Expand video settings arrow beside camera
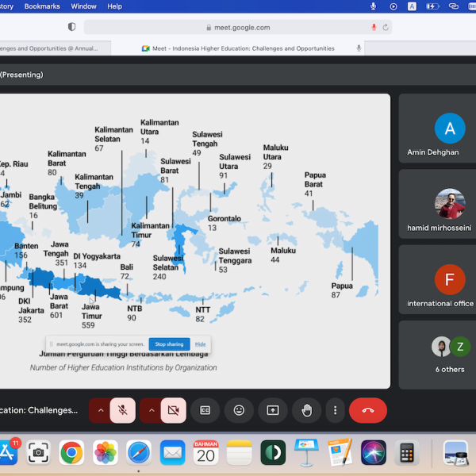Viewport: 476px width, 476px height. coord(151,410)
